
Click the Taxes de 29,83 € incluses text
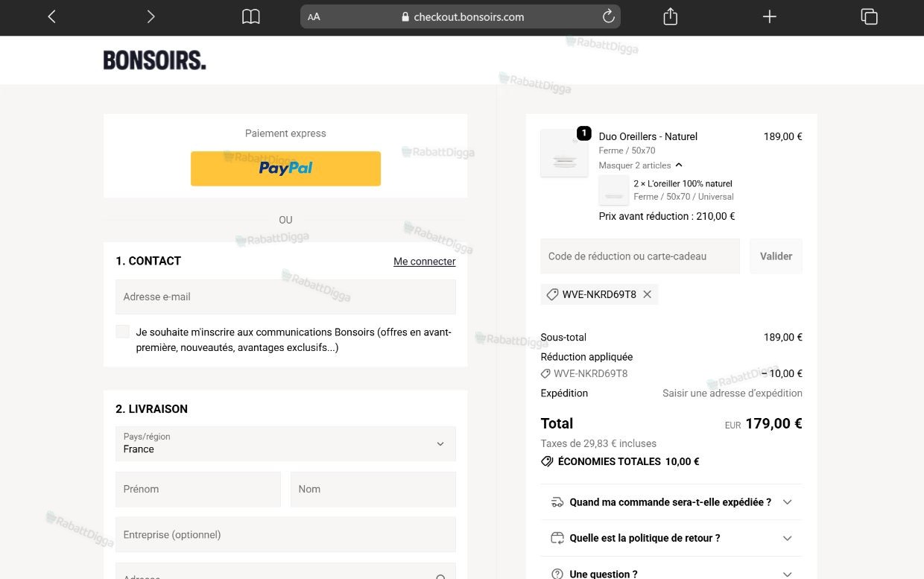tap(598, 443)
